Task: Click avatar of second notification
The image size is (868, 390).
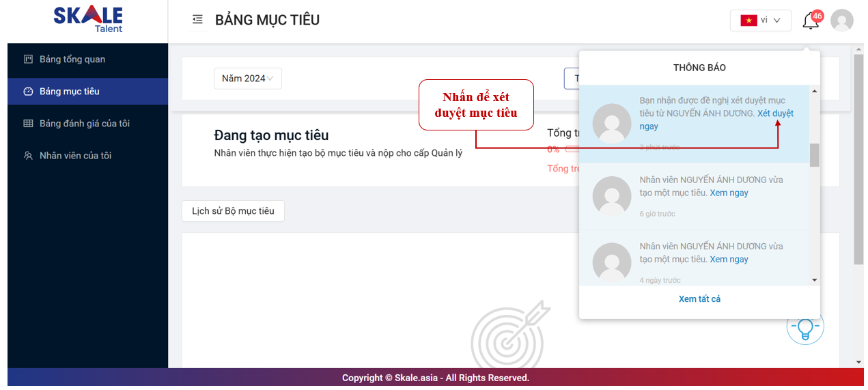Action: pyautogui.click(x=611, y=195)
